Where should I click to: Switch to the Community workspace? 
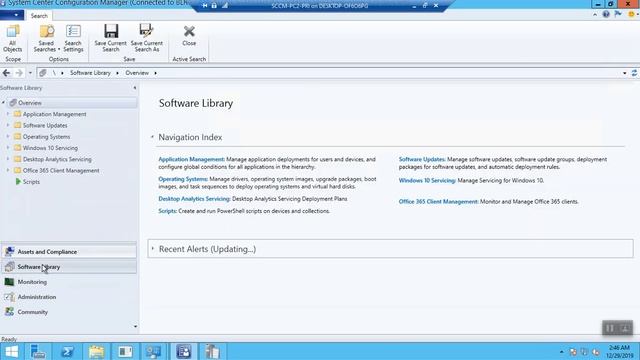[69, 312]
